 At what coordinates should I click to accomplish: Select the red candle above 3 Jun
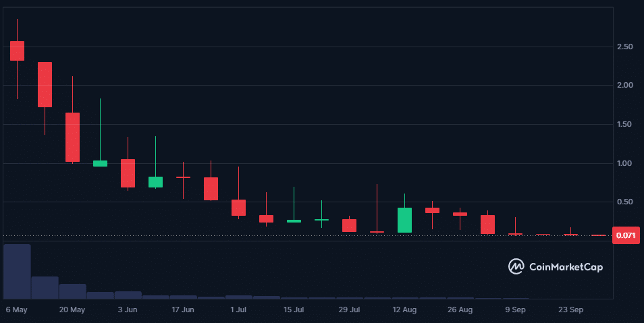128,173
